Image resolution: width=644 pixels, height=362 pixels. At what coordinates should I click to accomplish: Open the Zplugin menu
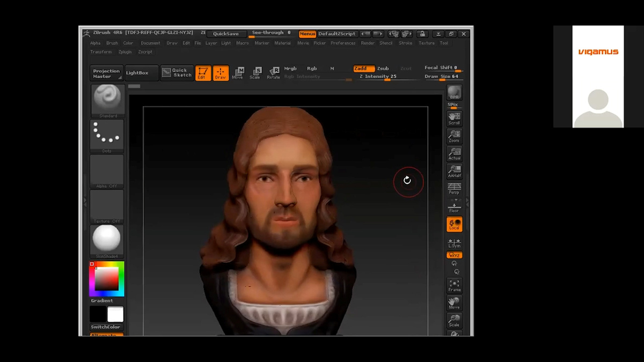coord(125,52)
